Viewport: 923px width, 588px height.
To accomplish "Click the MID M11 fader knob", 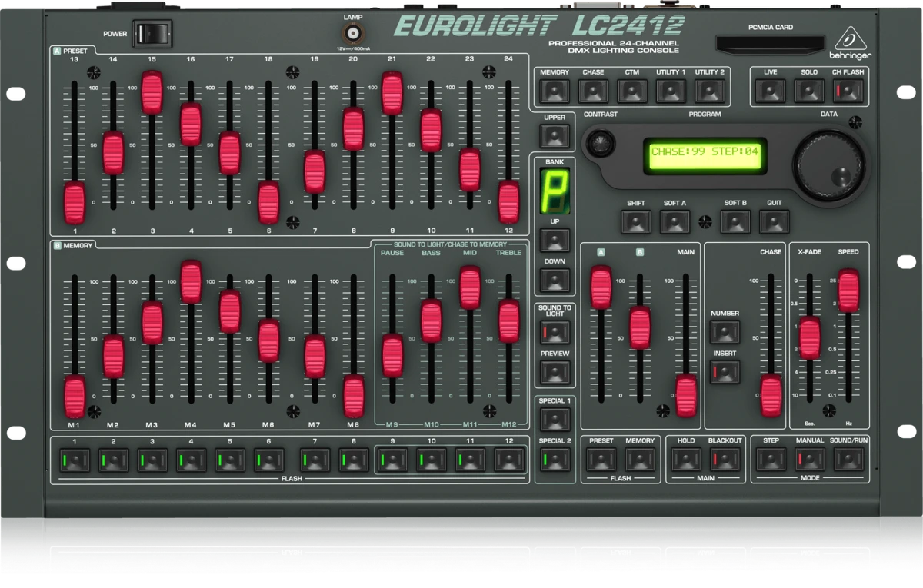I will pos(470,287).
